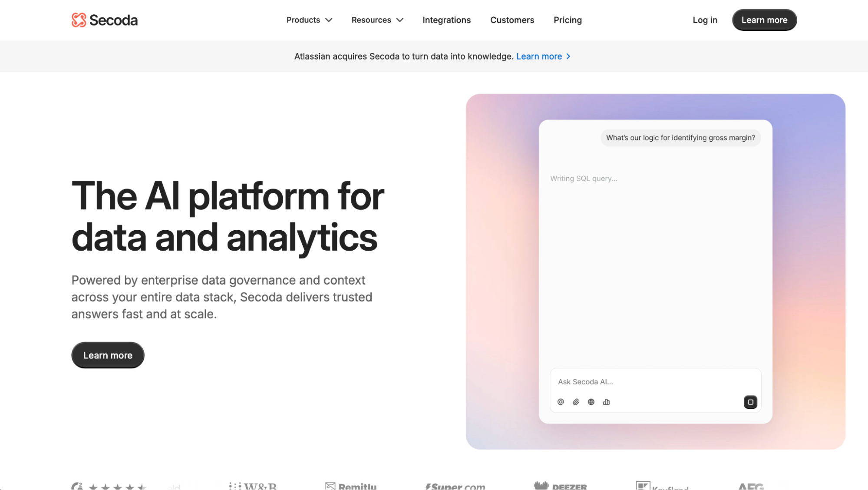
Task: Open the Atlassian acquisition Learn more link
Action: point(539,56)
